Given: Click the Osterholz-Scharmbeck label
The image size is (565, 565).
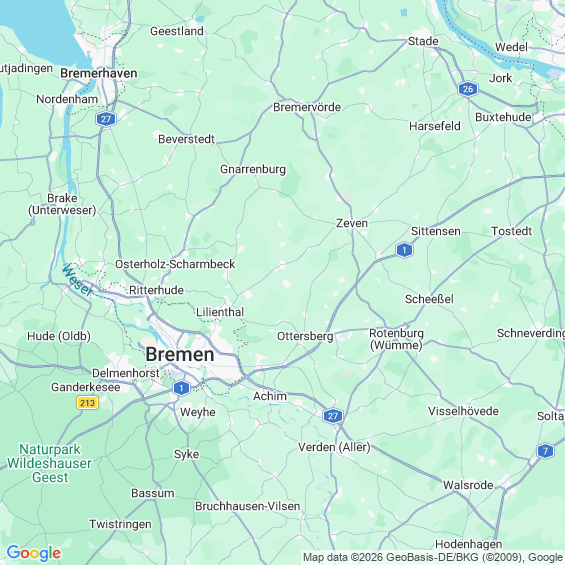Looking at the screenshot, I should click(175, 264).
